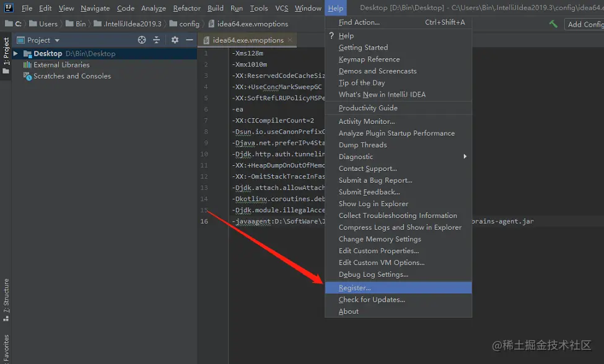The height and width of the screenshot is (364, 604).
Task: Click the collapse all icon in Project panel
Action: point(156,40)
